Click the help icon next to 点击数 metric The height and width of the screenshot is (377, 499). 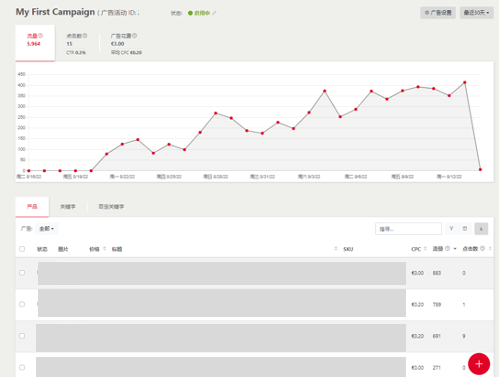pos(85,36)
